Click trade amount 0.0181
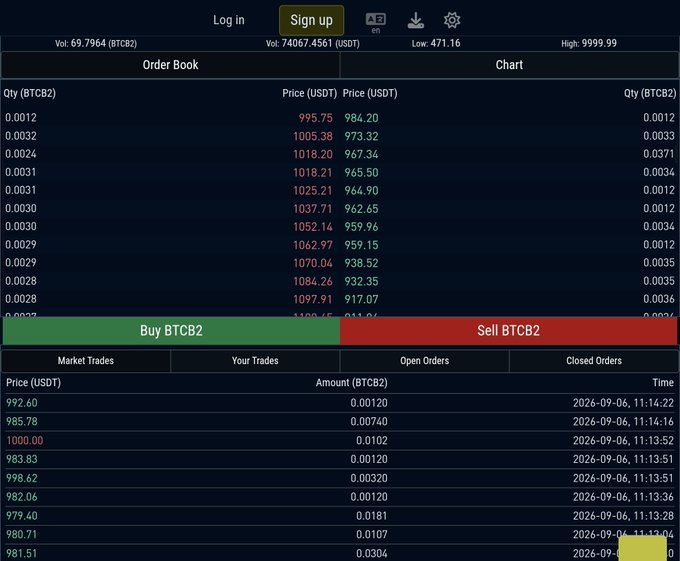This screenshot has width=680, height=561. 372,516
